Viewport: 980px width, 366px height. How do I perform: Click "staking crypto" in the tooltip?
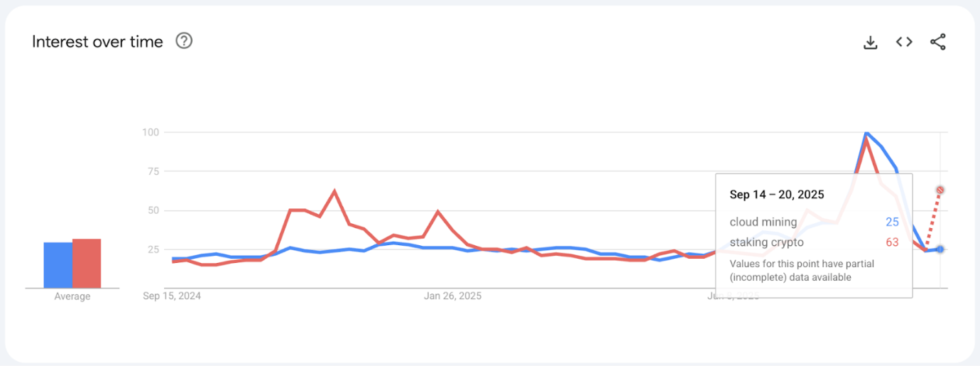click(x=767, y=242)
